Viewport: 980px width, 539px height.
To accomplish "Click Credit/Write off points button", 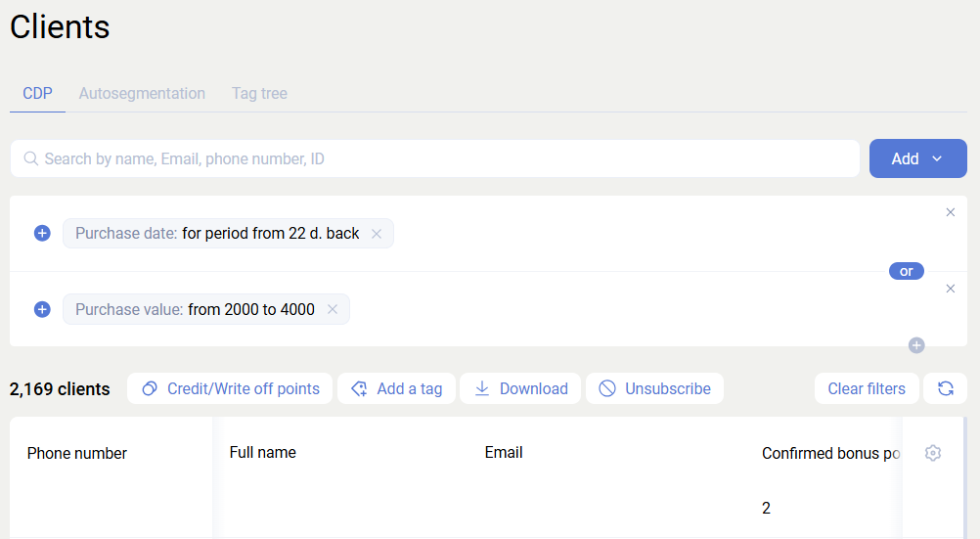I will (x=230, y=388).
